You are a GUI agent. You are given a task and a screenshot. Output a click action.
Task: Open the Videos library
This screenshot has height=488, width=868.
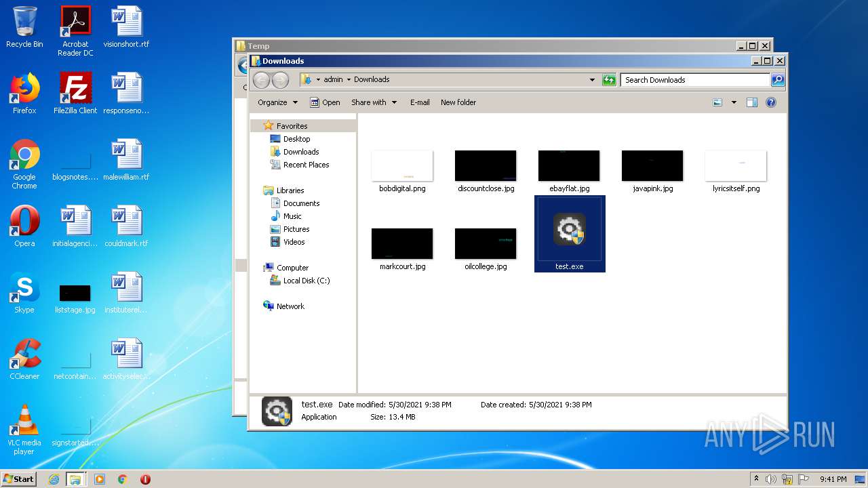(x=288, y=242)
